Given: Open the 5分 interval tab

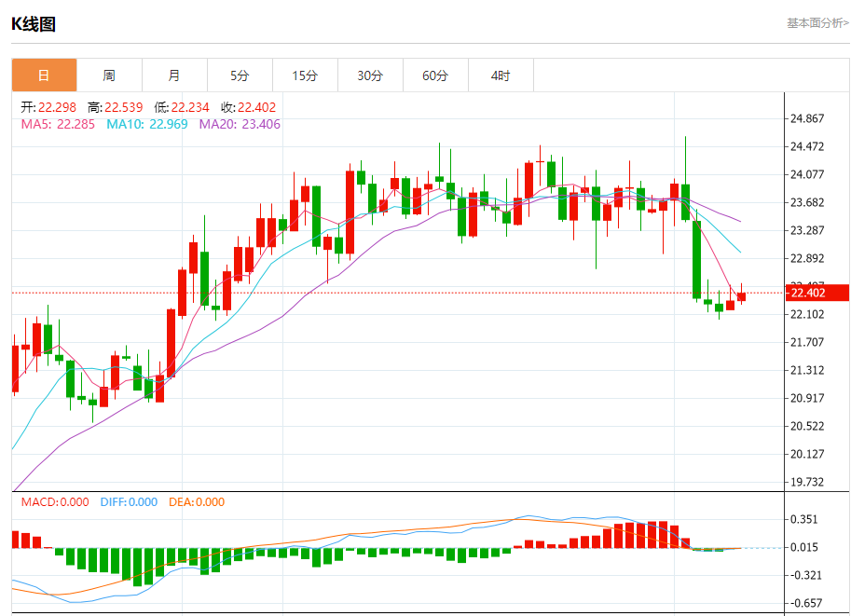Looking at the screenshot, I should tap(240, 75).
